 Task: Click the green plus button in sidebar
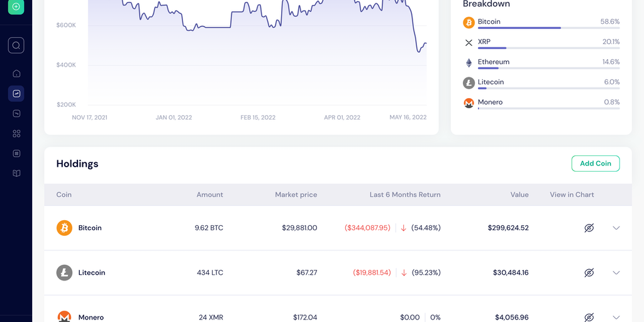pyautogui.click(x=16, y=7)
